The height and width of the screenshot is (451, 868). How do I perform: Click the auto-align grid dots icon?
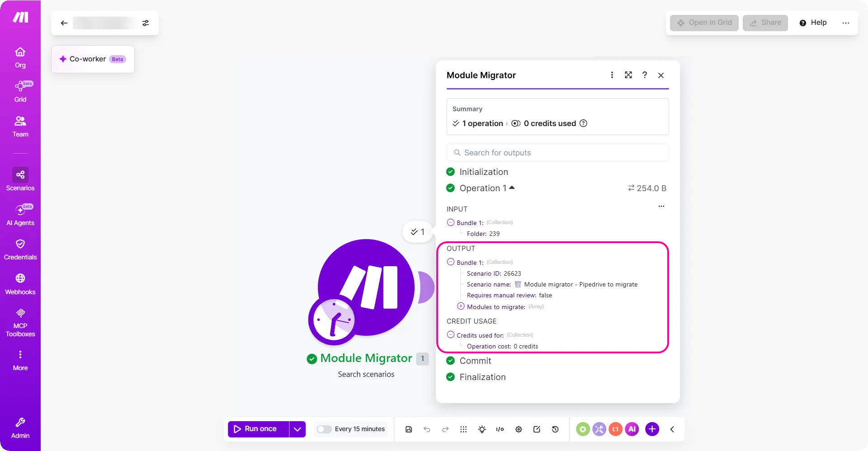tap(463, 429)
